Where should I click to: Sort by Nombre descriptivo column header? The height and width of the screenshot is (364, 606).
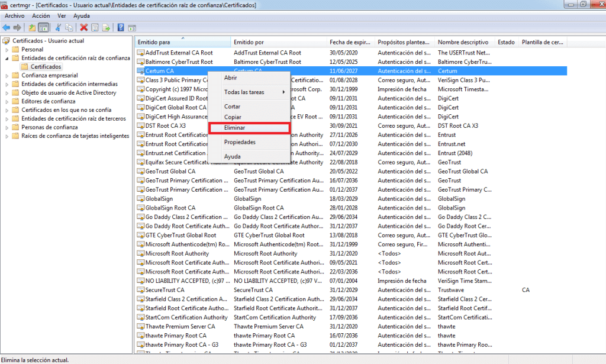(x=465, y=42)
